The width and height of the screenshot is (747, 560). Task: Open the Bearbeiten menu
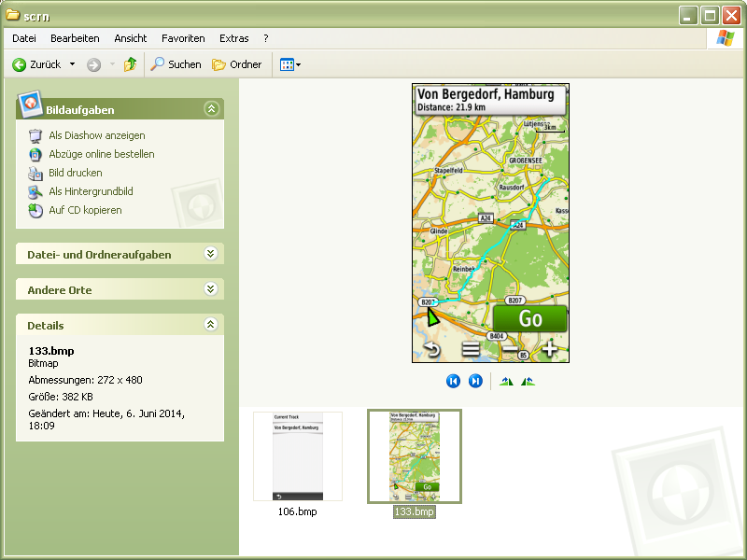coord(75,38)
